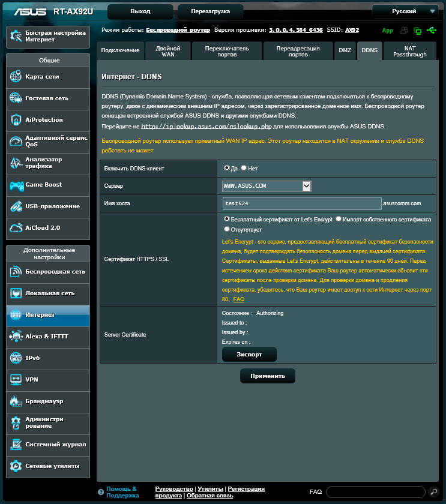Click the USB application icon
Viewport: 446px width, 504px height.
point(16,206)
